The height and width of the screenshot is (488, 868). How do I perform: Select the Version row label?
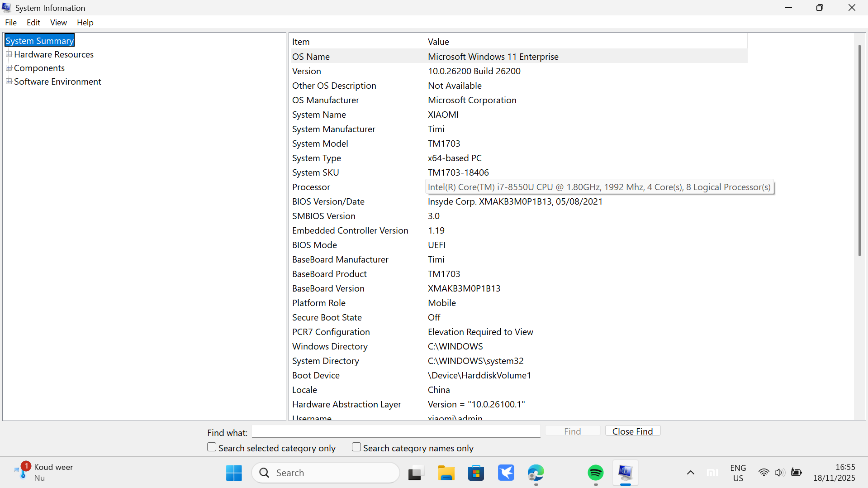point(307,71)
